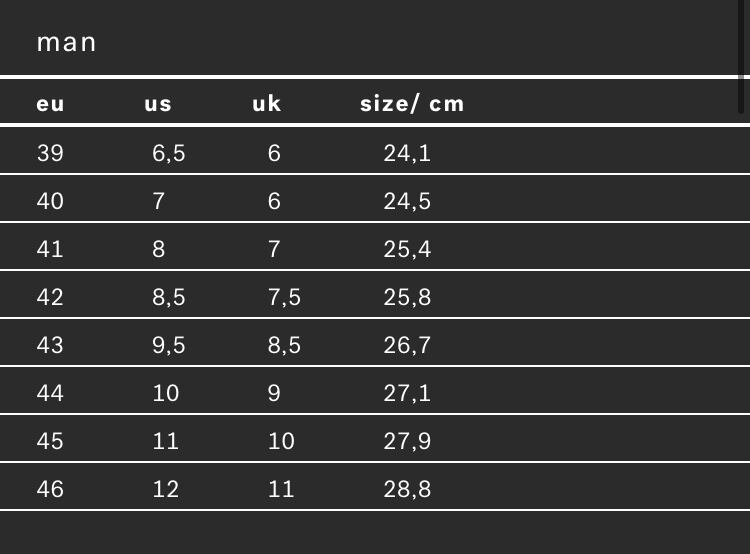Click the 24,5 cm measurement

407,201
